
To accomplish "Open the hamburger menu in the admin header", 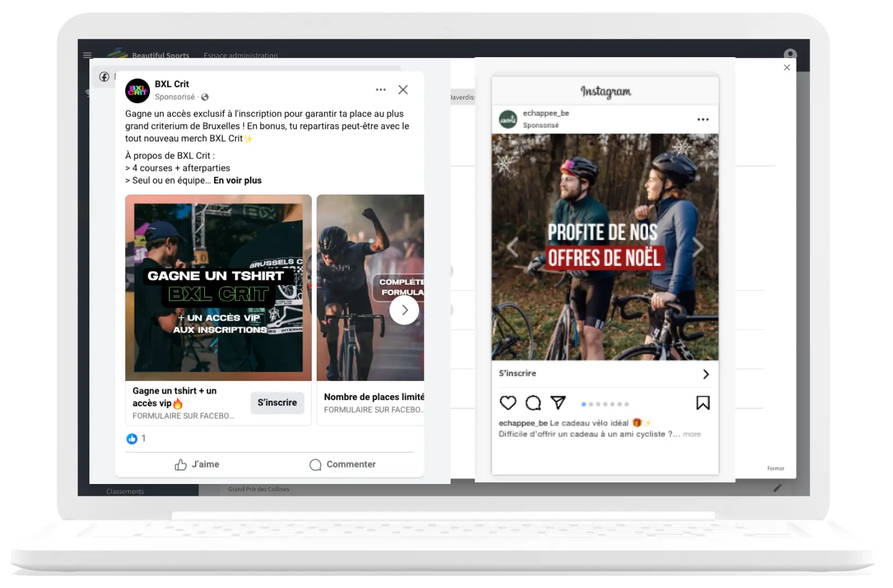I will 87,55.
